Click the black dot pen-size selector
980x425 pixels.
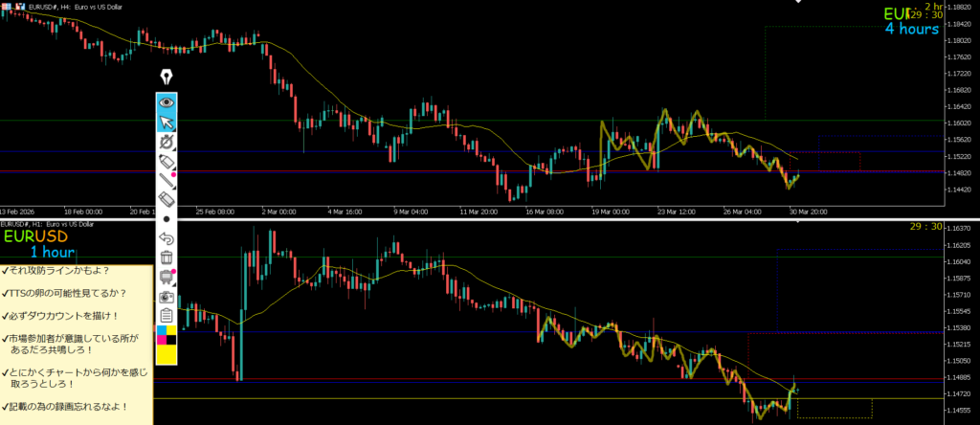coord(167,219)
